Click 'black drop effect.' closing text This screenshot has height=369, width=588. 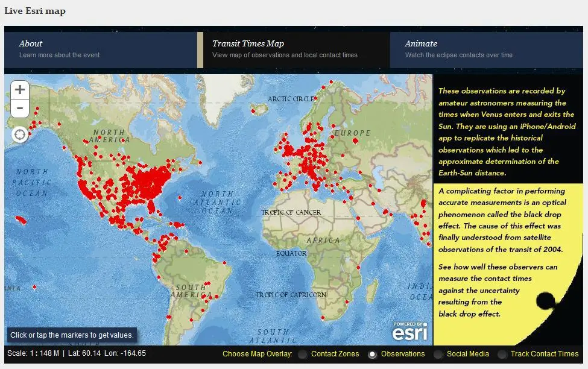(469, 314)
